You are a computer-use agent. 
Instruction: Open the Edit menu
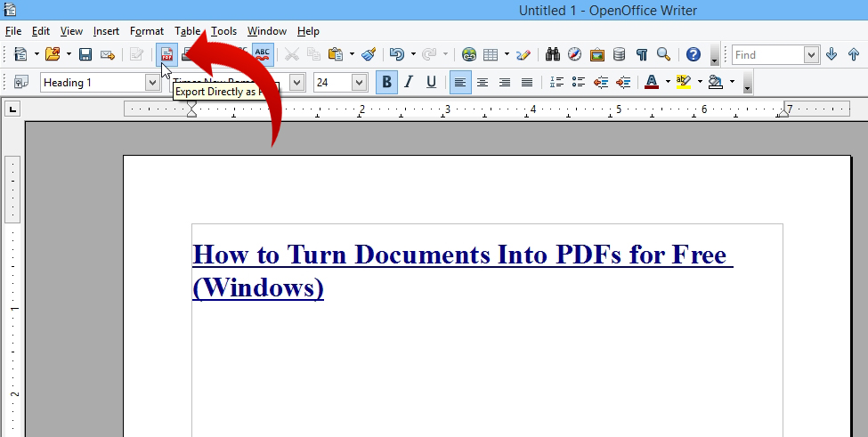tap(40, 31)
